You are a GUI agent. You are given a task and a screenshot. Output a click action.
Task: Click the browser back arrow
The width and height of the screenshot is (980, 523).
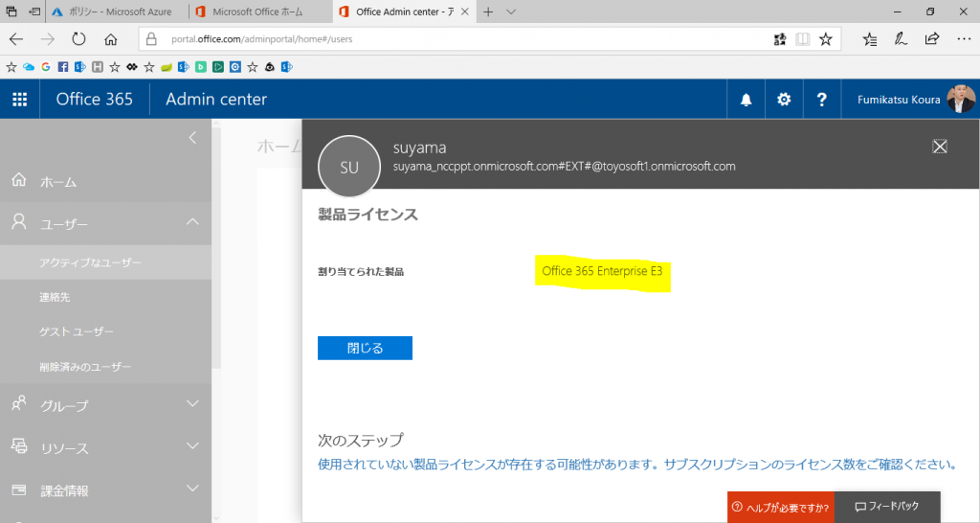point(16,38)
